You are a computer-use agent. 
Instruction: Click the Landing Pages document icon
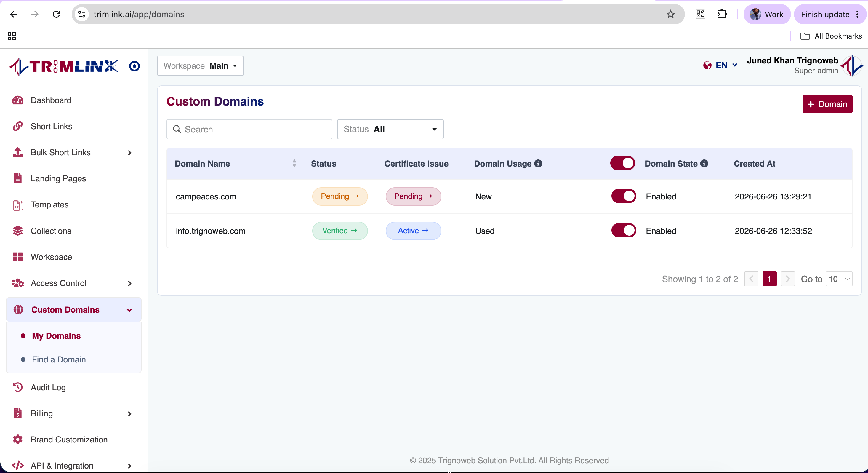point(17,178)
